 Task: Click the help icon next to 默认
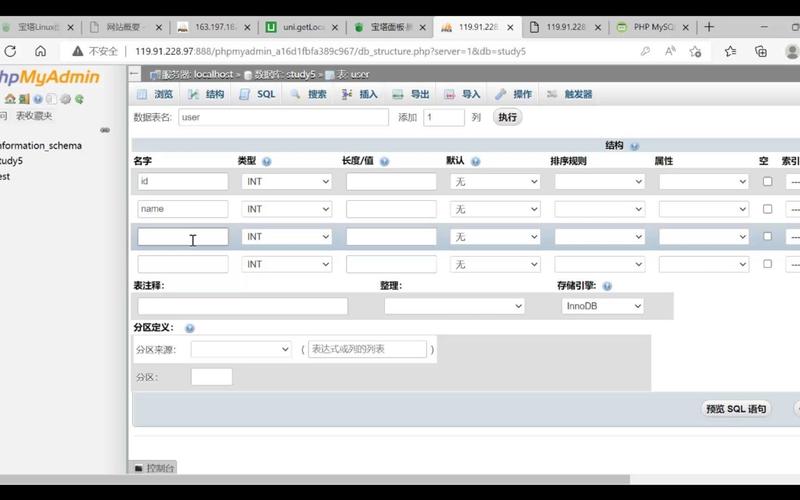pos(475,161)
